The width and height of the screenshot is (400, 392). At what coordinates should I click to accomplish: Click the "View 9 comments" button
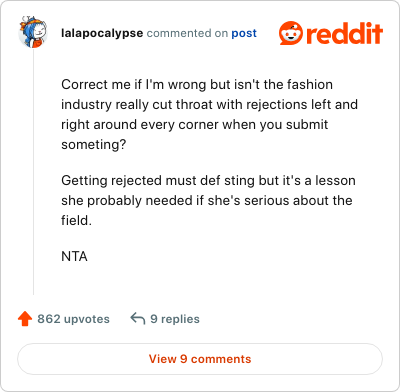200,359
